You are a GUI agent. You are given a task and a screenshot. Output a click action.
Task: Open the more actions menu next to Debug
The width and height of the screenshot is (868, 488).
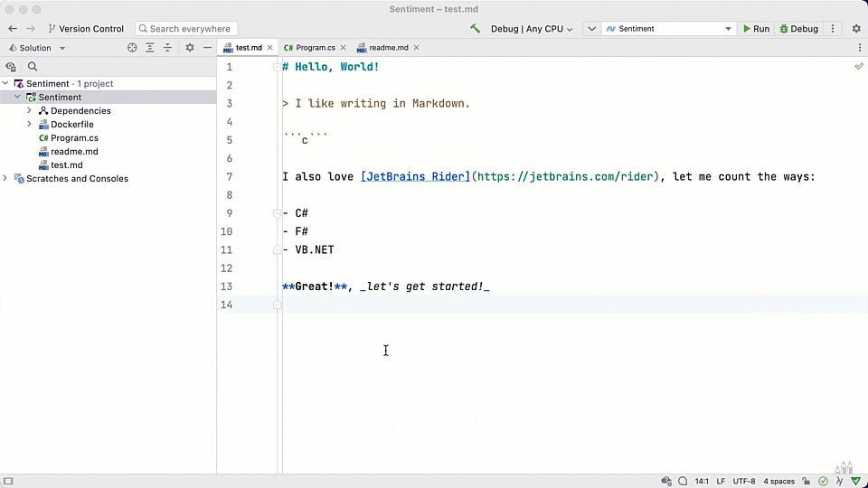[833, 29]
